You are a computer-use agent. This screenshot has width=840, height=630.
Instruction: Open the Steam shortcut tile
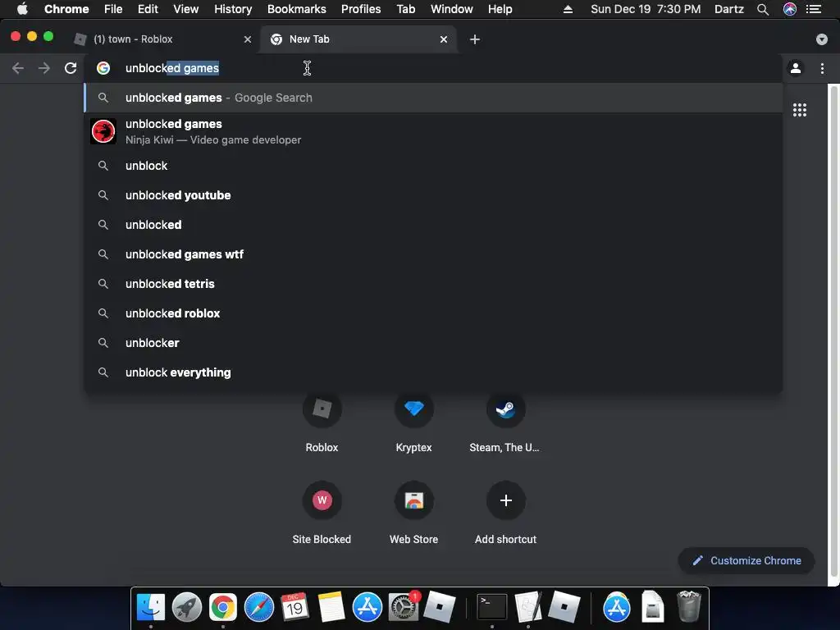click(x=505, y=409)
